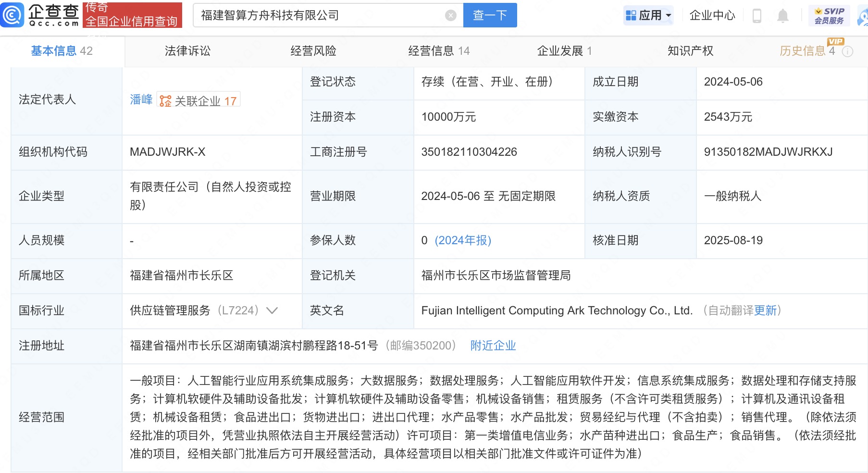This screenshot has height=473, width=868.
Task: Select 一般纳税人 taxpayer qualification
Action: click(732, 196)
